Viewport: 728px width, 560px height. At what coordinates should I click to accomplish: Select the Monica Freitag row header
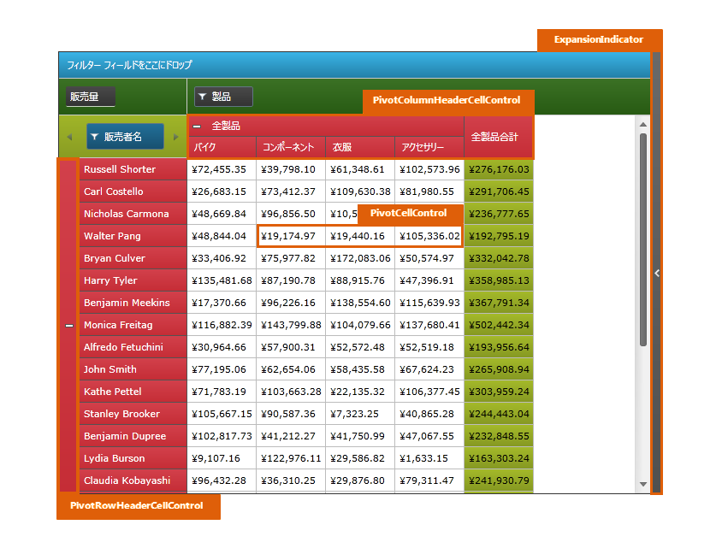[133, 325]
